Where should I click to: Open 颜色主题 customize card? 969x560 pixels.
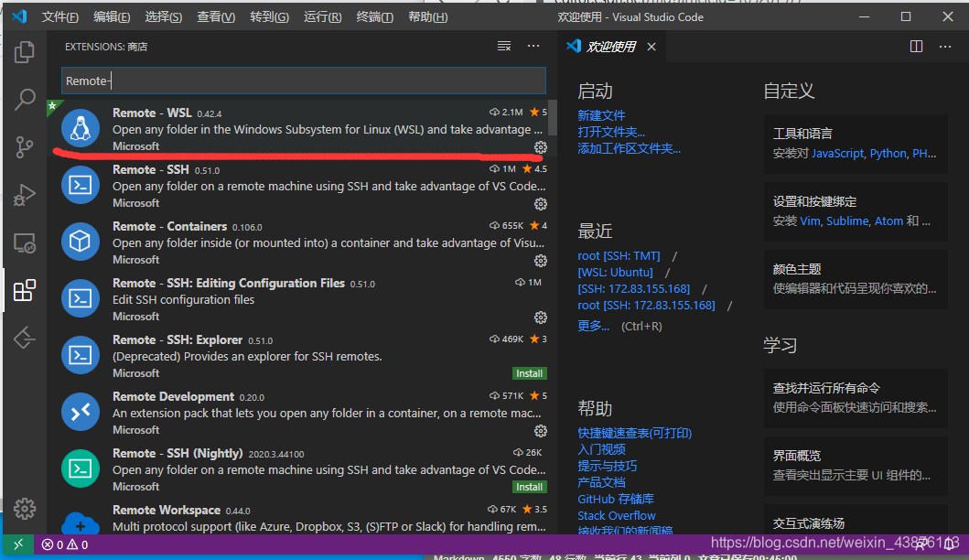[x=856, y=279]
